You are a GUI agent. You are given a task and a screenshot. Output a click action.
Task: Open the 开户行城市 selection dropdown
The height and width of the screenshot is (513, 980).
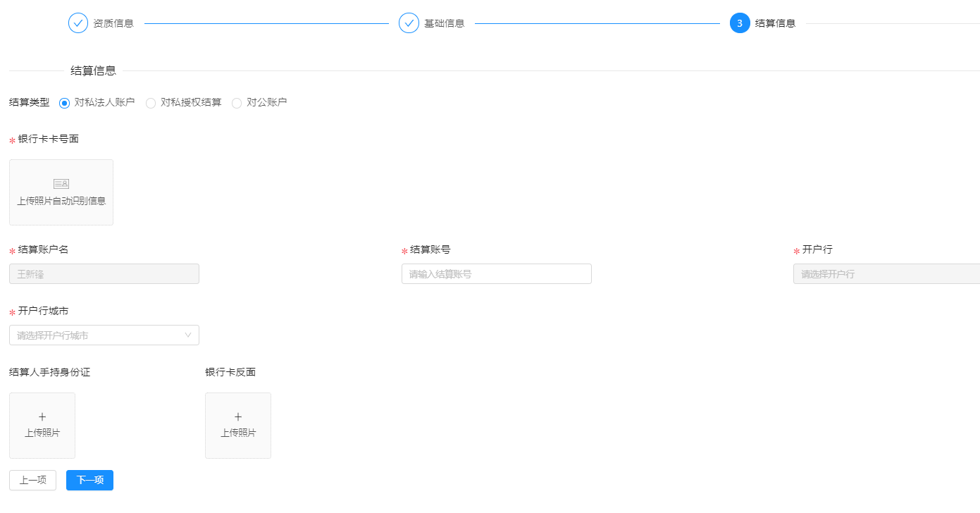(104, 335)
